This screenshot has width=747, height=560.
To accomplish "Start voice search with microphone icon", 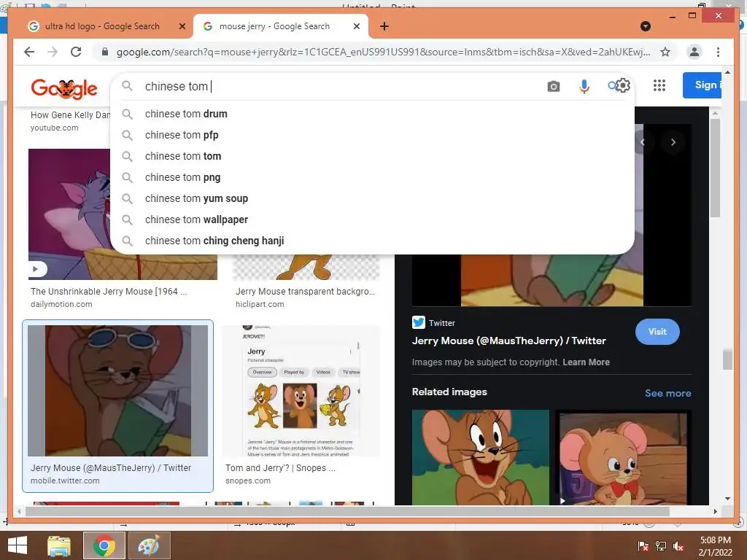I will tap(584, 86).
